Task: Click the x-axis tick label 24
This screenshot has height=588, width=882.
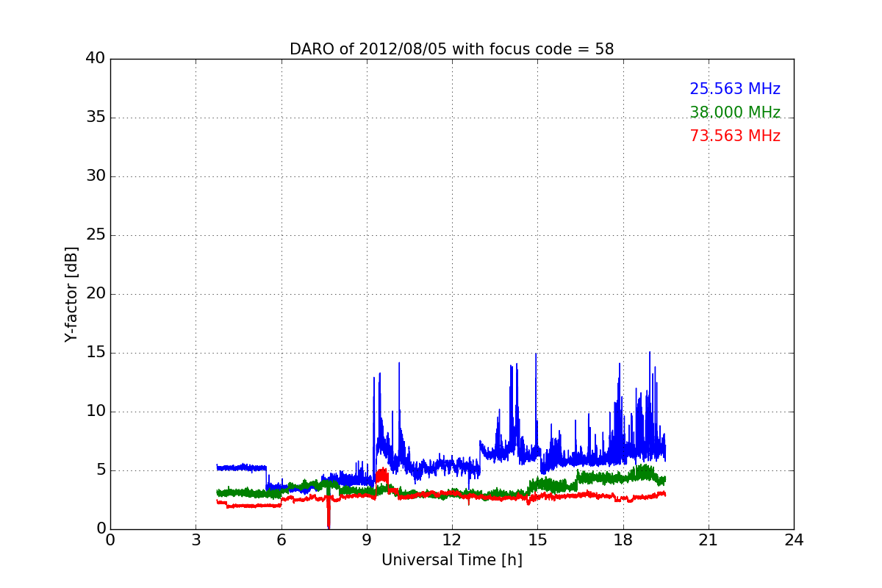Action: pyautogui.click(x=793, y=540)
